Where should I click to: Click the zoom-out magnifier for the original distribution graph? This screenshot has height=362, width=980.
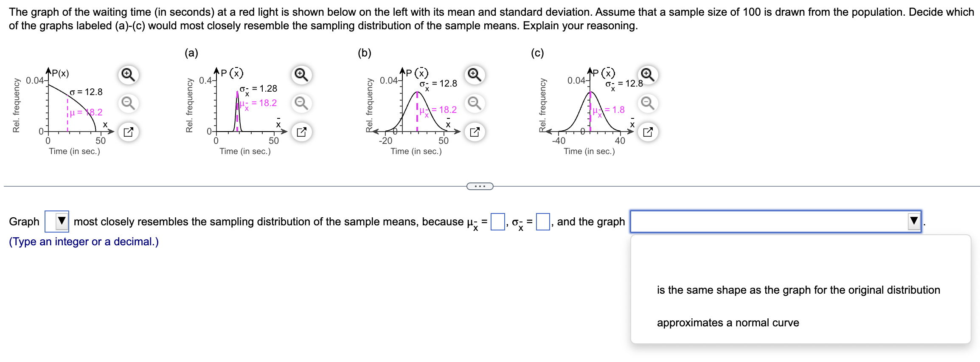coord(129,103)
